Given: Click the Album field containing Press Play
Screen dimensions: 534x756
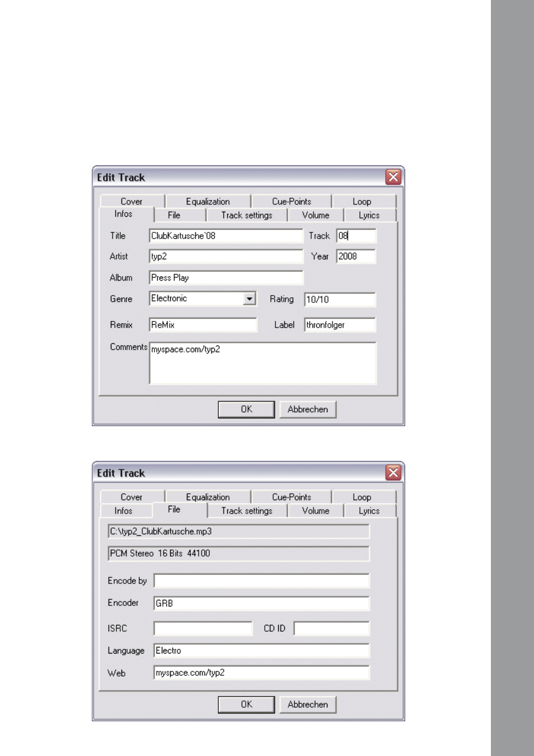Looking at the screenshot, I should coord(226,278).
